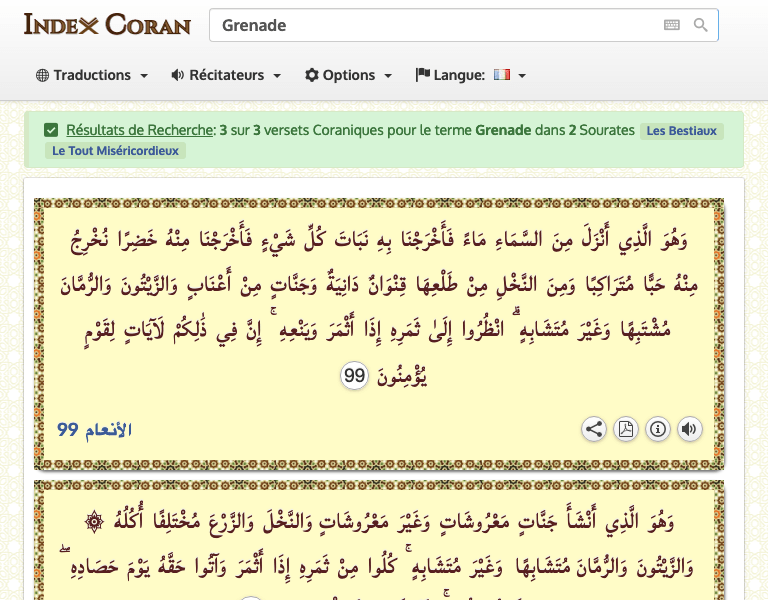
Task: Select the Le Tout Miséricordieux tag
Action: pos(115,151)
